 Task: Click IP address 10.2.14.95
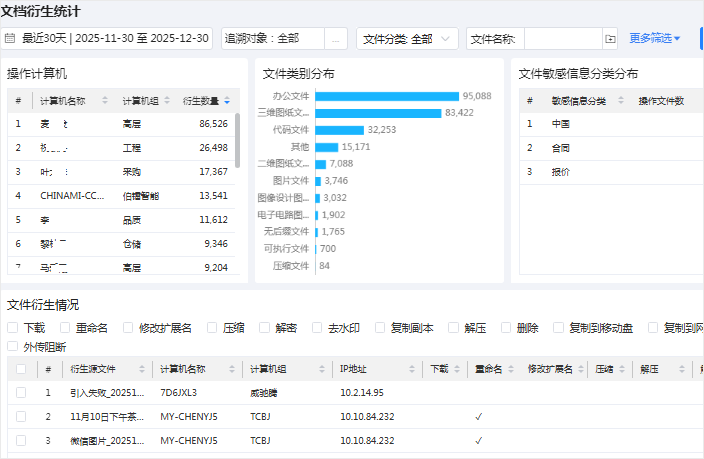[362, 393]
